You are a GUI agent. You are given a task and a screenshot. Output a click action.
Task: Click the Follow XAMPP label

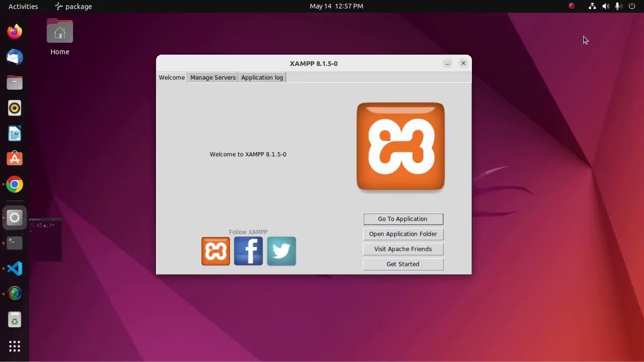249,232
